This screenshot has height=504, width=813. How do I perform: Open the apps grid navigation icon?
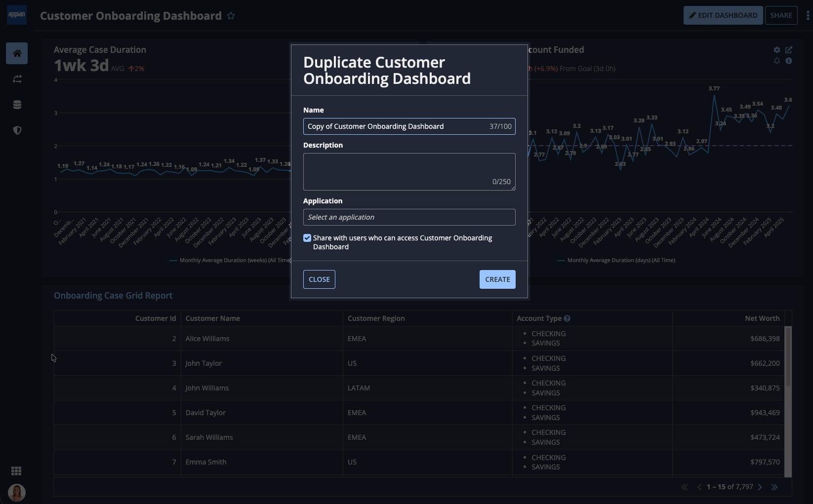click(x=16, y=471)
